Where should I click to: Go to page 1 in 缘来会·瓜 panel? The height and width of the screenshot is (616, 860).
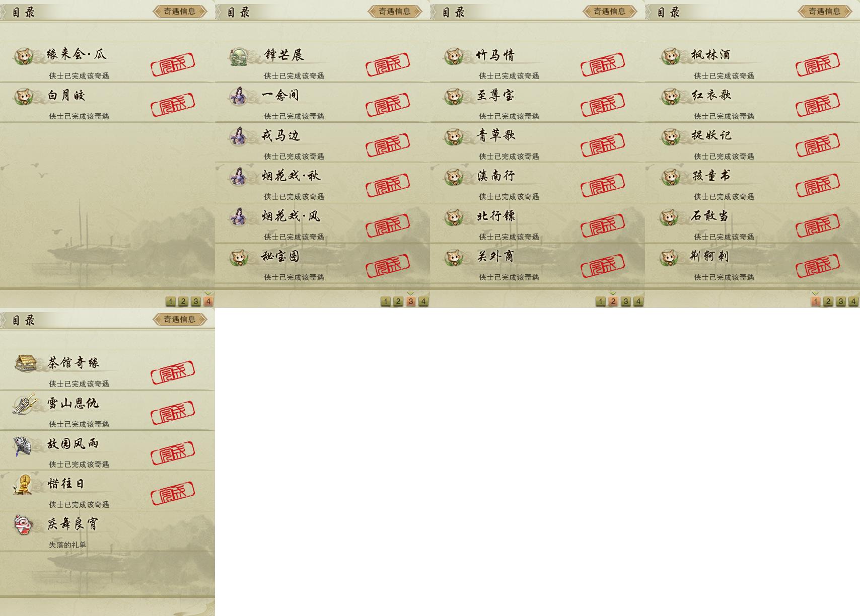point(170,301)
